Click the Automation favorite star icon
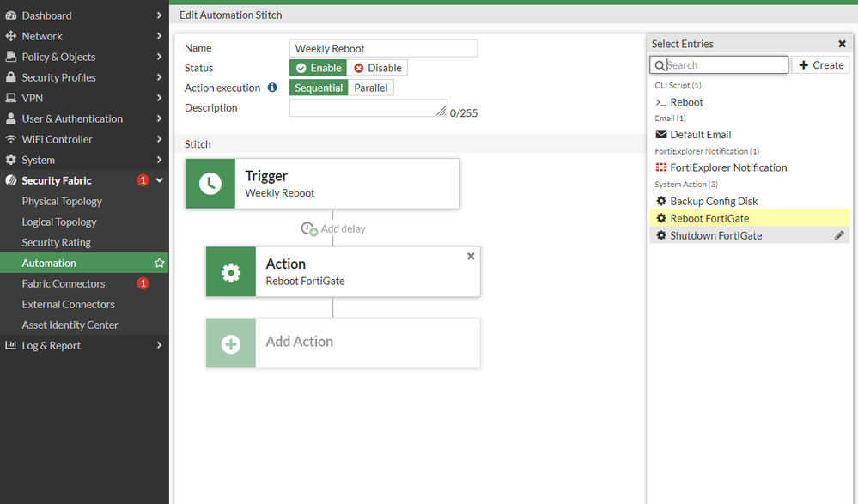Screen dimensions: 858x504 (x=159, y=264)
